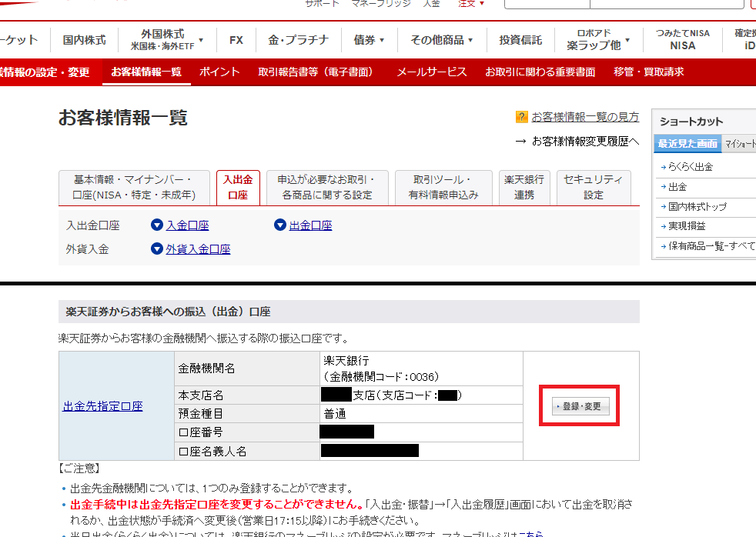Click the help question-mark icon beside お客様情報一覧の見方
The image size is (756, 537).
tap(522, 116)
